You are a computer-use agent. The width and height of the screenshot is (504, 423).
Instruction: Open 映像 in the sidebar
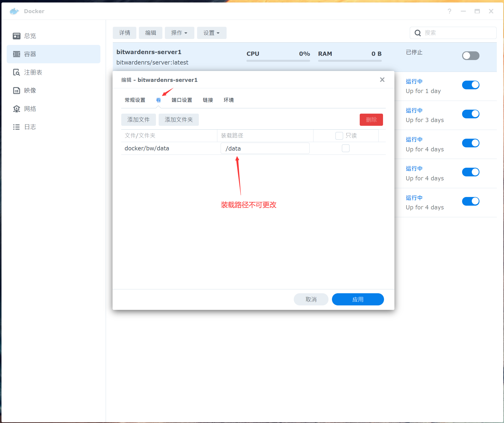coord(54,91)
